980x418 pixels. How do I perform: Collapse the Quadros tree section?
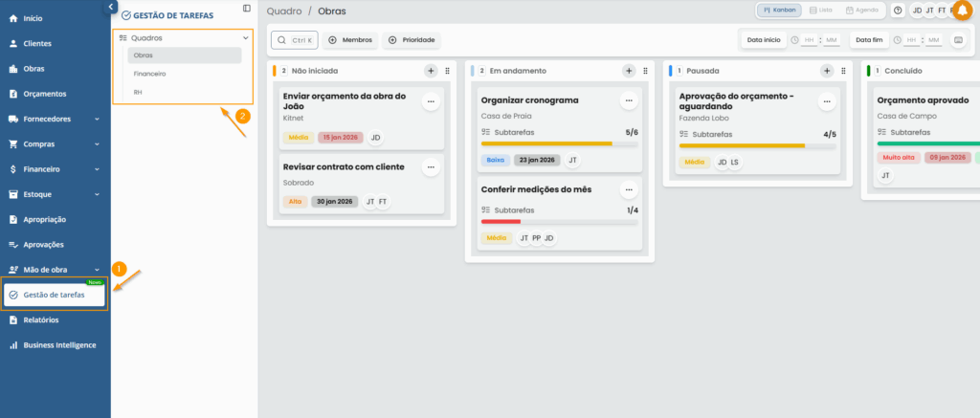(246, 38)
